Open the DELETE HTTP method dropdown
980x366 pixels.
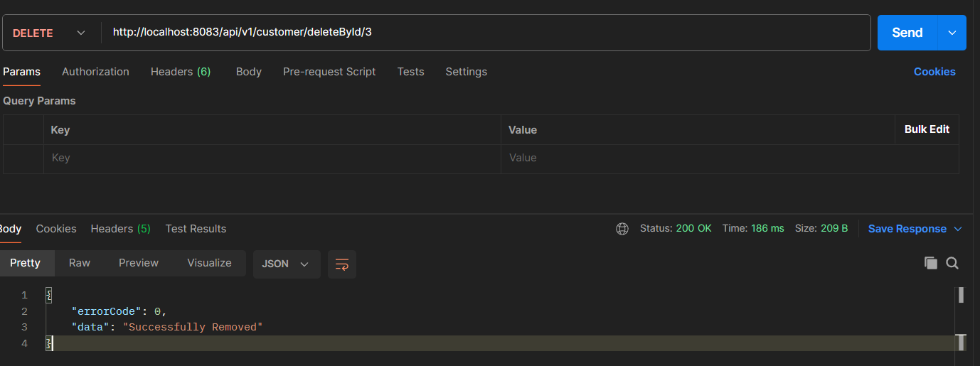click(49, 33)
